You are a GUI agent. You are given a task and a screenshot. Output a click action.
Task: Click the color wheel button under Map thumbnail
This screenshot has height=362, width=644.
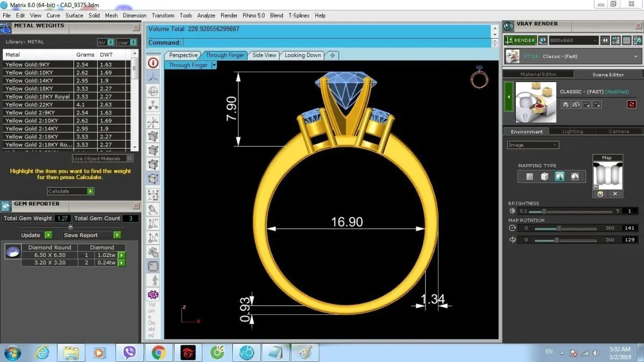[x=601, y=194]
